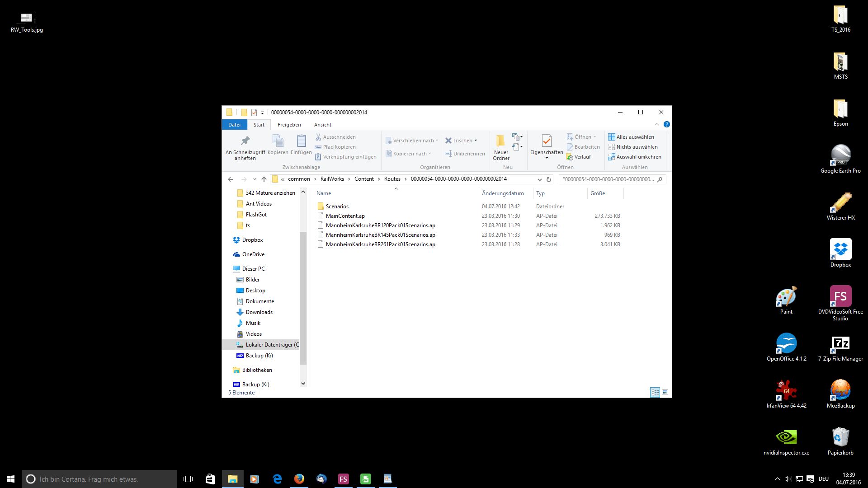Click the navigation pane vertical scrollbar
The height and width of the screenshot is (488, 868).
point(303,298)
